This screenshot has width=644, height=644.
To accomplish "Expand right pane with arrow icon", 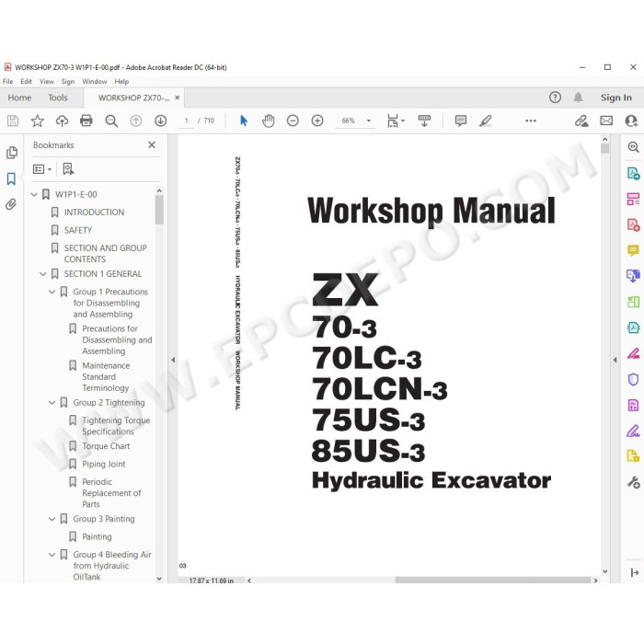I will pos(634,572).
